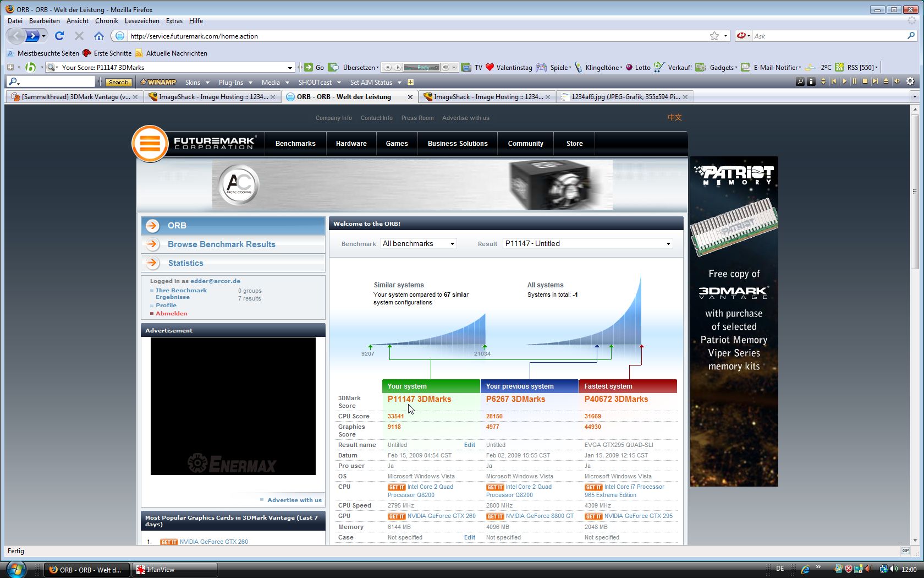Click 'Advertise with us' link under ad
Screen dimensions: 924x578
click(x=294, y=500)
